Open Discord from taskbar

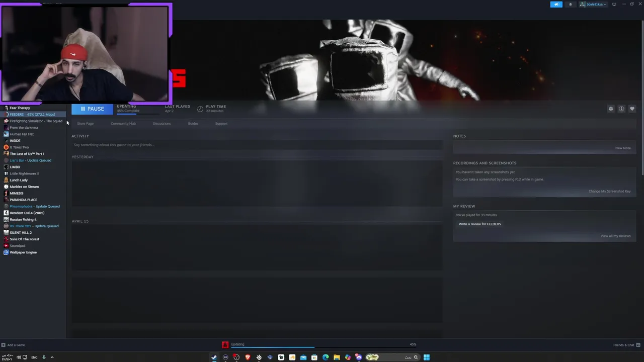[x=358, y=357]
